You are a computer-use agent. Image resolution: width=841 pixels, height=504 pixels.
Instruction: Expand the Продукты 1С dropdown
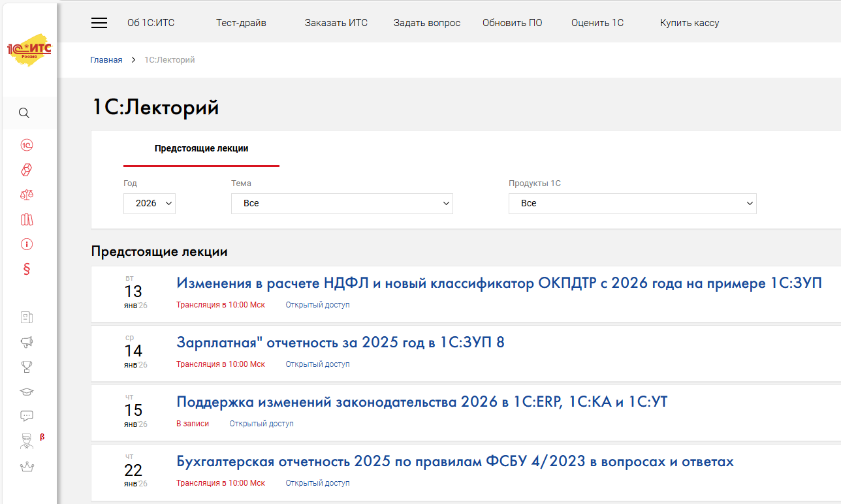point(632,203)
